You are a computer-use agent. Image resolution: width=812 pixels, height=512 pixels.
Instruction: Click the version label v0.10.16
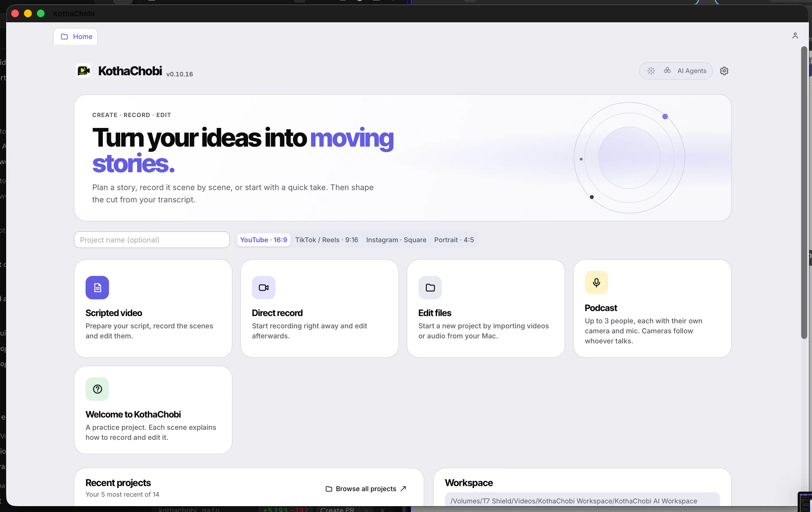180,74
